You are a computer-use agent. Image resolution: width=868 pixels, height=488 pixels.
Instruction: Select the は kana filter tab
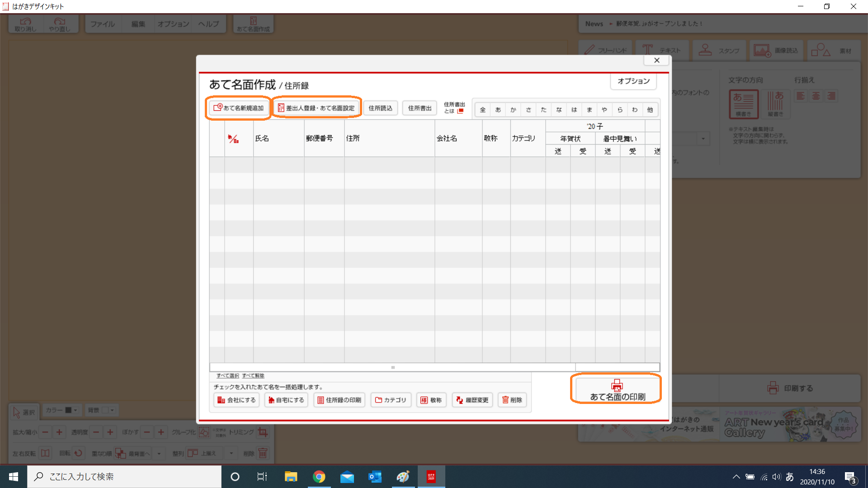coord(574,110)
